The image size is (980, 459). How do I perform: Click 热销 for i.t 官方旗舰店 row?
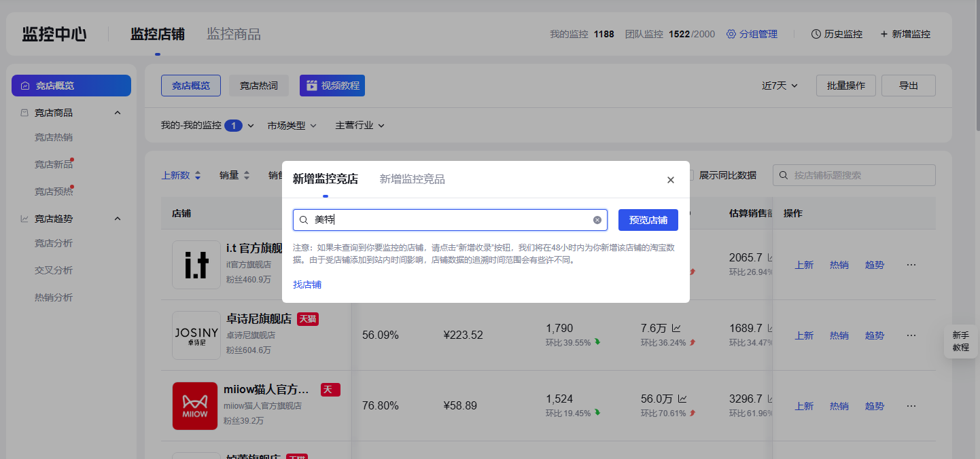pos(839,265)
